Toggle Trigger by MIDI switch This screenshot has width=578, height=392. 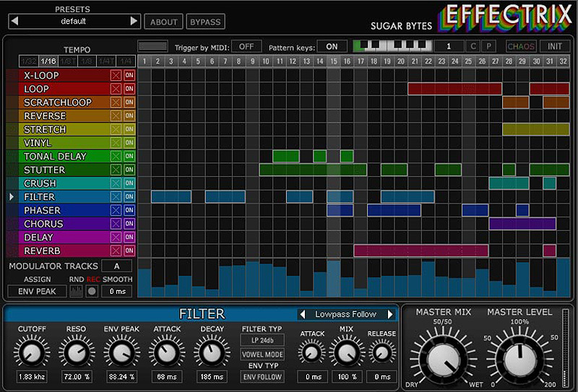click(246, 46)
